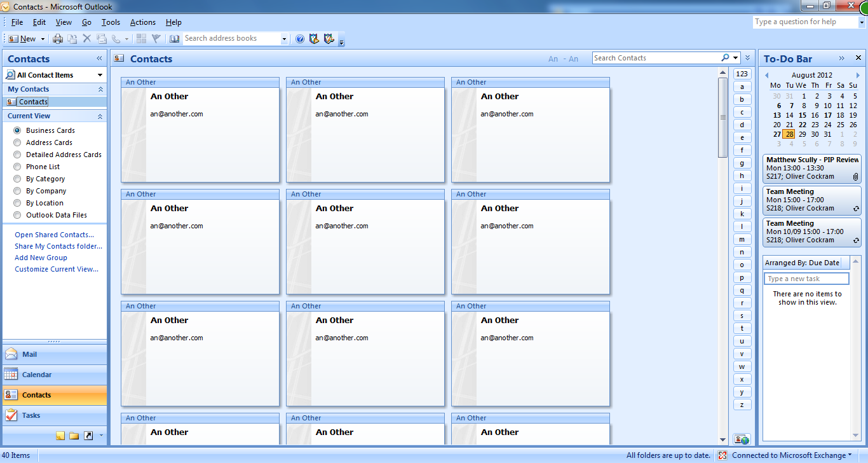The image size is (868, 463).
Task: Click the address book icon below letter z
Action: (x=742, y=439)
